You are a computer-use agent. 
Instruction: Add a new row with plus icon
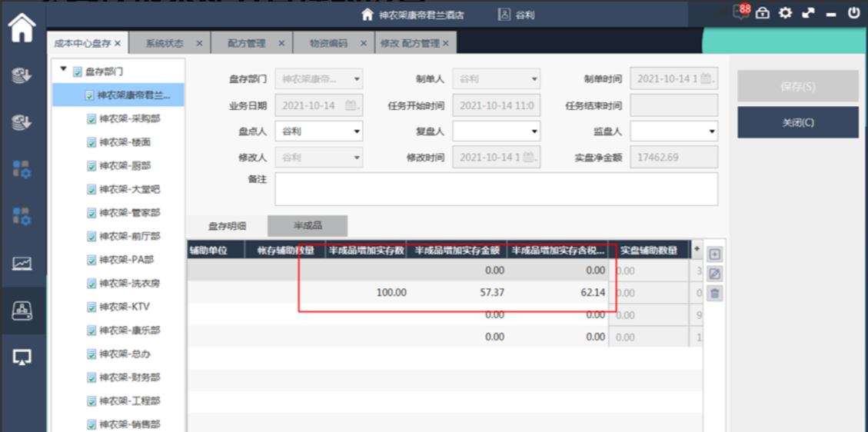pyautogui.click(x=715, y=254)
